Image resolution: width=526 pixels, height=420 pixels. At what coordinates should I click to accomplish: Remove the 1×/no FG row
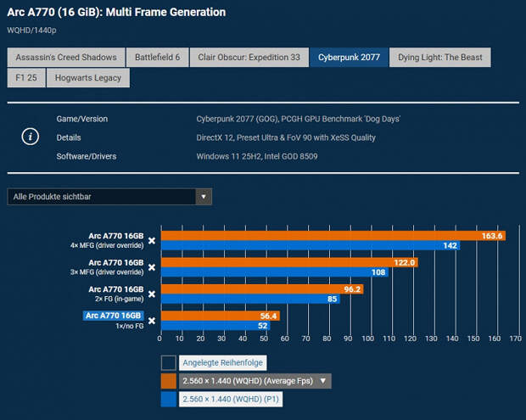pos(152,321)
